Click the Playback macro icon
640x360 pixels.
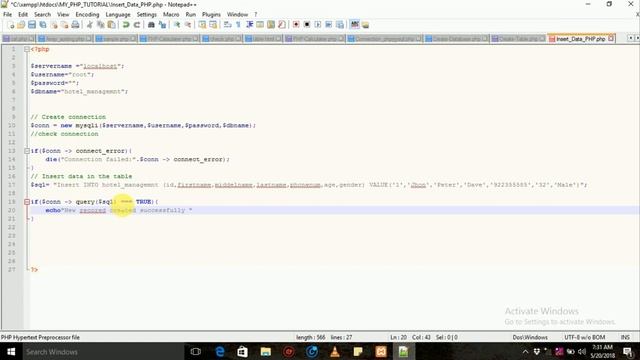click(318, 25)
